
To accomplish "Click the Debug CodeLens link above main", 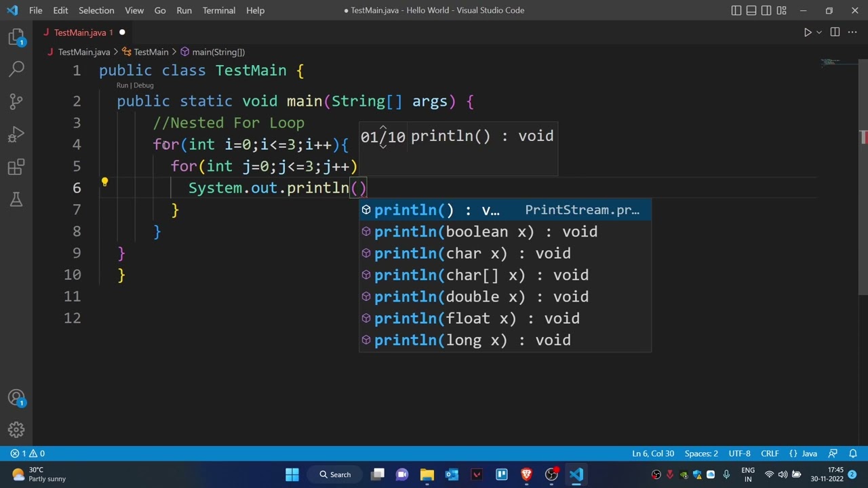I will tap(143, 85).
